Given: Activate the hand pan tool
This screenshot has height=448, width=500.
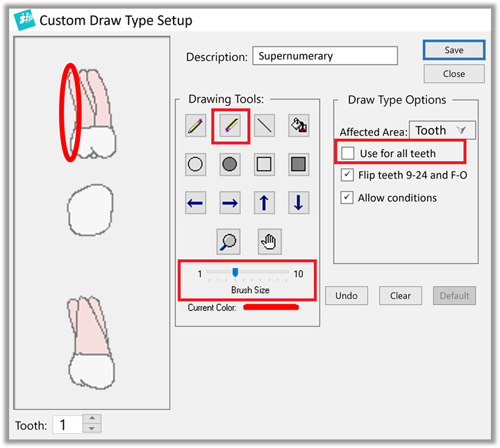Looking at the screenshot, I should click(x=269, y=242).
